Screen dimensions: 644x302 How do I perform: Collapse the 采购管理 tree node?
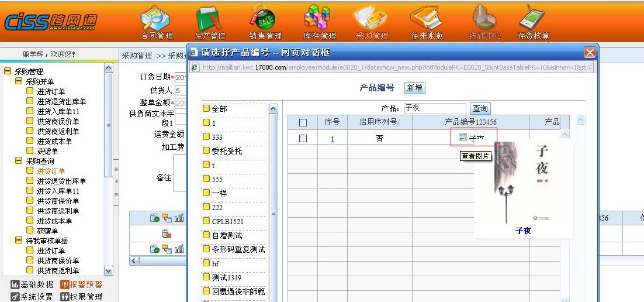(x=8, y=71)
